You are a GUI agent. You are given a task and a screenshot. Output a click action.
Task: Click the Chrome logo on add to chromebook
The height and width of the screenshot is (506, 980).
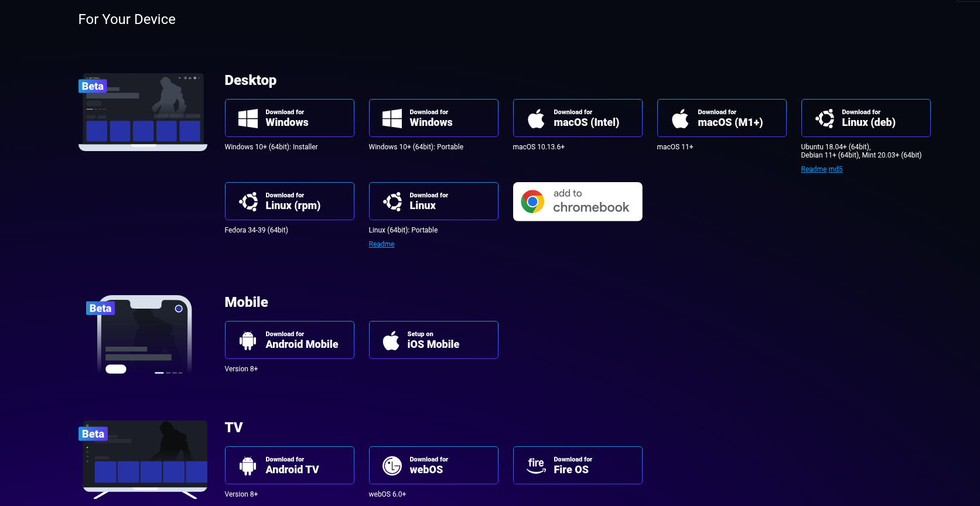click(x=532, y=201)
